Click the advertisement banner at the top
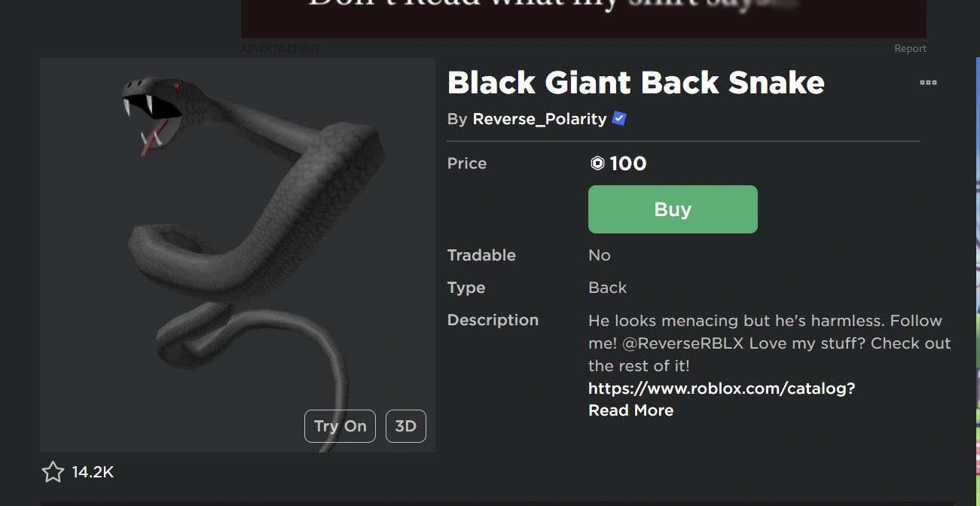 point(583,19)
